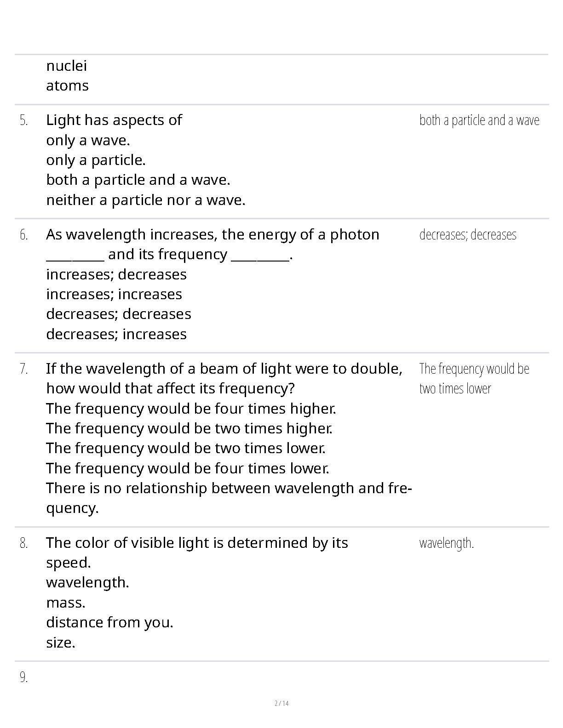Viewport: 563px width, 728px height.
Task: Click the answer 'wavelength.' in the right column
Action: (x=447, y=543)
